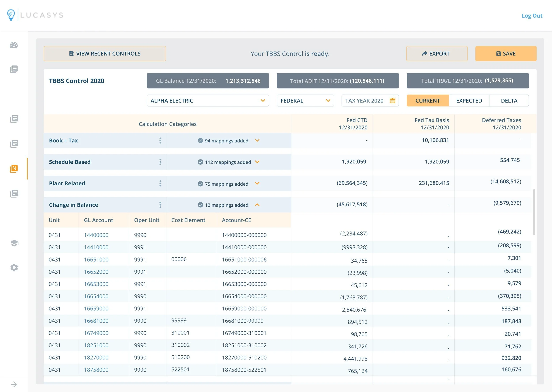Image resolution: width=552 pixels, height=392 pixels.
Task: Open the dashboard gauge sidebar icon
Action: coord(14,45)
